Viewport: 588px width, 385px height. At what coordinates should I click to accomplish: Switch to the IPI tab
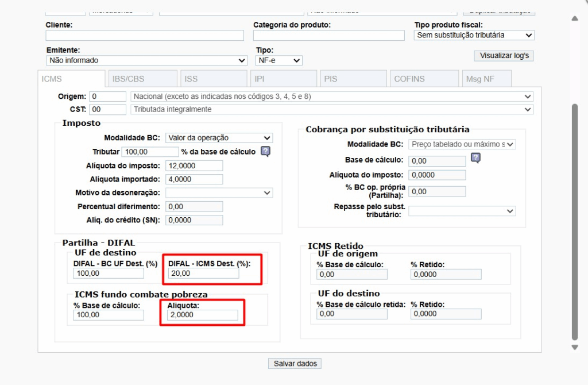(283, 78)
